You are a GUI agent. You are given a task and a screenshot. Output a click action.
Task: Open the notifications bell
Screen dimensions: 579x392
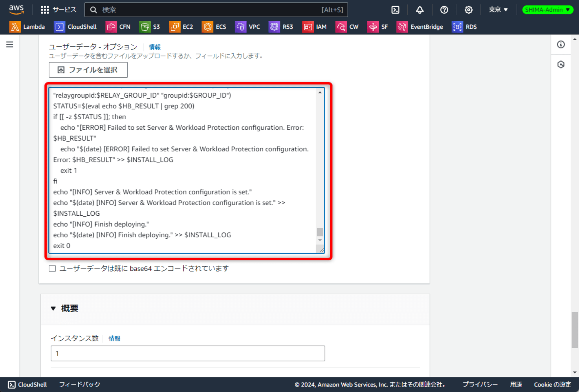[419, 10]
